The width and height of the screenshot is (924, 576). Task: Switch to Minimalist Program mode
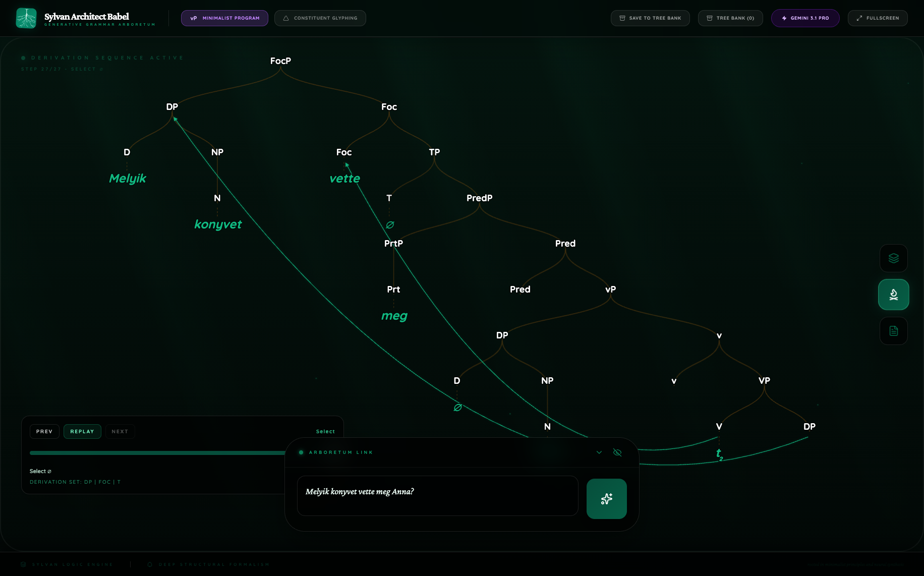pyautogui.click(x=224, y=18)
